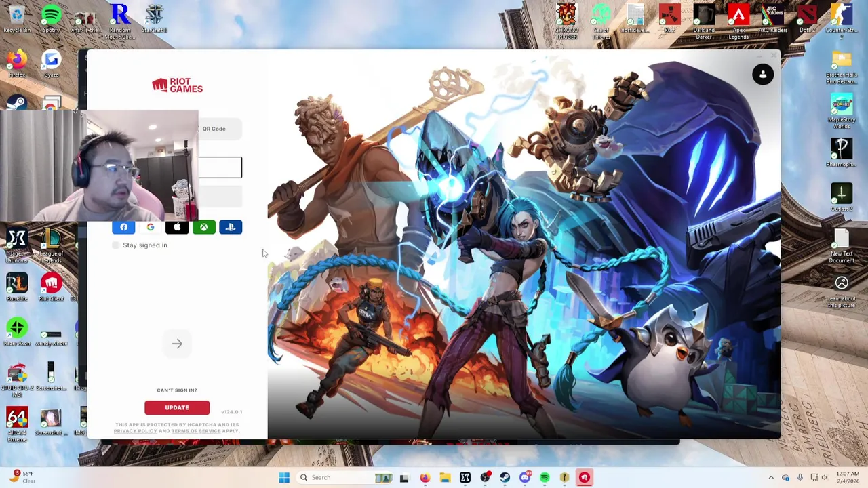Select the ARC Raiders desktop icon

(773, 19)
